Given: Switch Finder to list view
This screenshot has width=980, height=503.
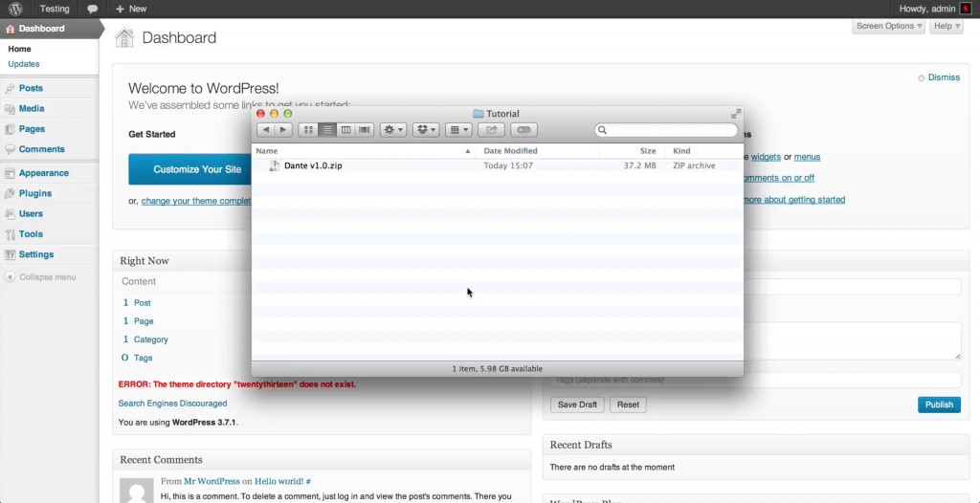Looking at the screenshot, I should pyautogui.click(x=327, y=130).
